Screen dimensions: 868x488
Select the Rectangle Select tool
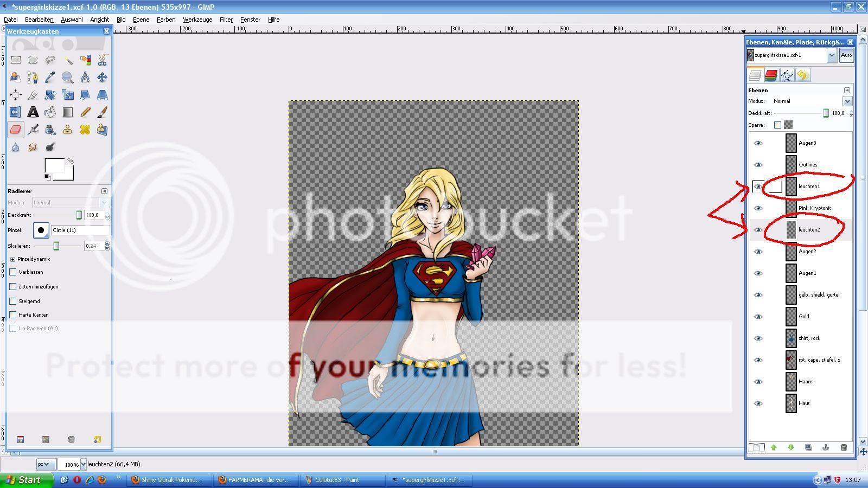point(16,60)
